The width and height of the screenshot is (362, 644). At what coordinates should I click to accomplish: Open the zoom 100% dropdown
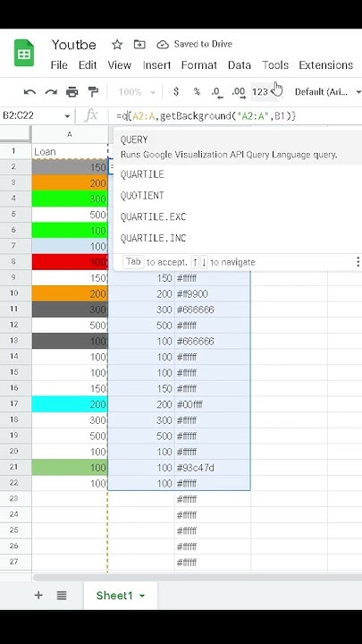click(x=137, y=92)
